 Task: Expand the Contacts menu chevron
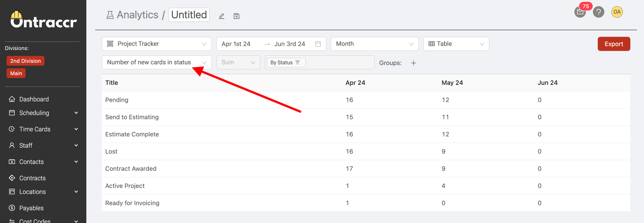pos(76,162)
